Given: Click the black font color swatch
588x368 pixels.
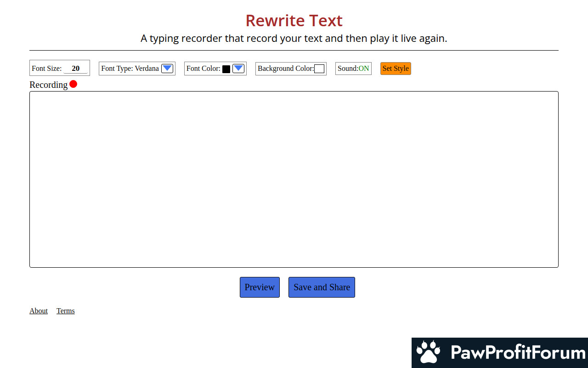Looking at the screenshot, I should [226, 69].
